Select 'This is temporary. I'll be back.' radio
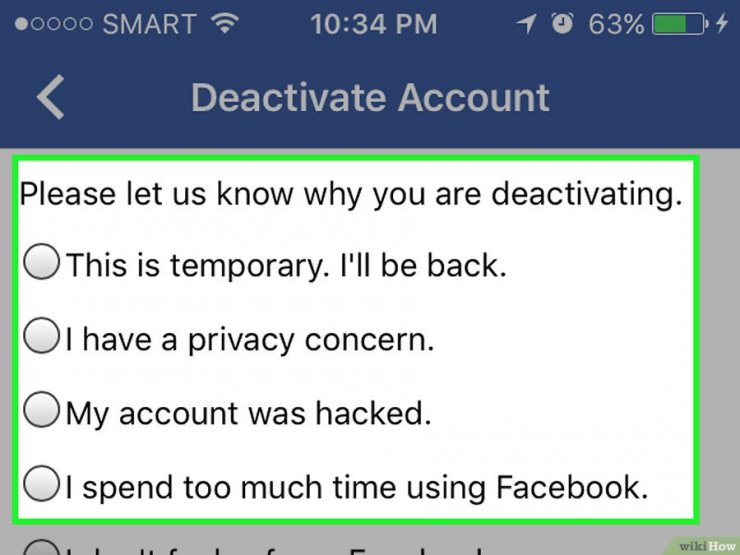 click(42, 261)
